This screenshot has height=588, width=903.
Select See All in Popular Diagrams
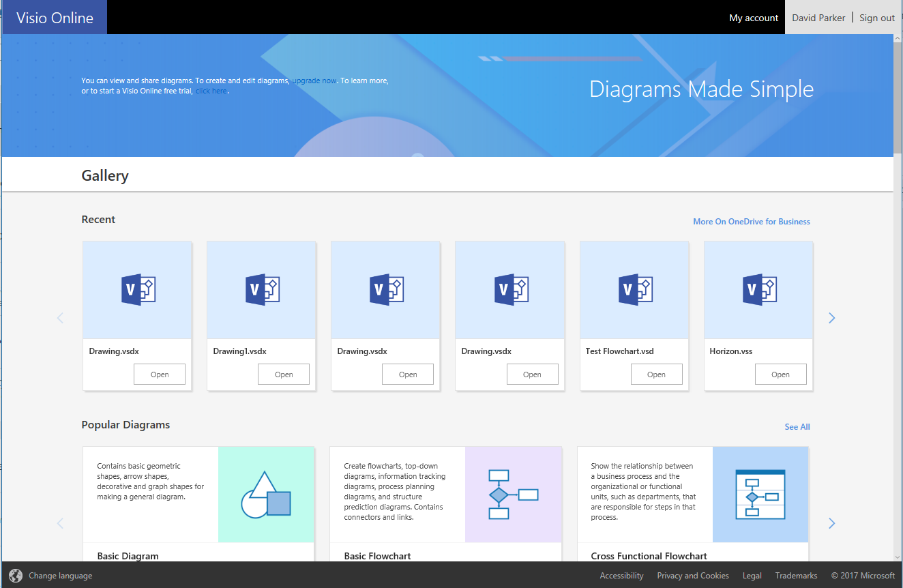pos(797,426)
